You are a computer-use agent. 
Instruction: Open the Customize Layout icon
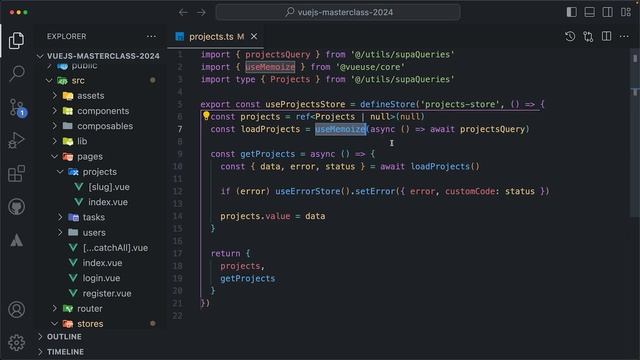626,12
